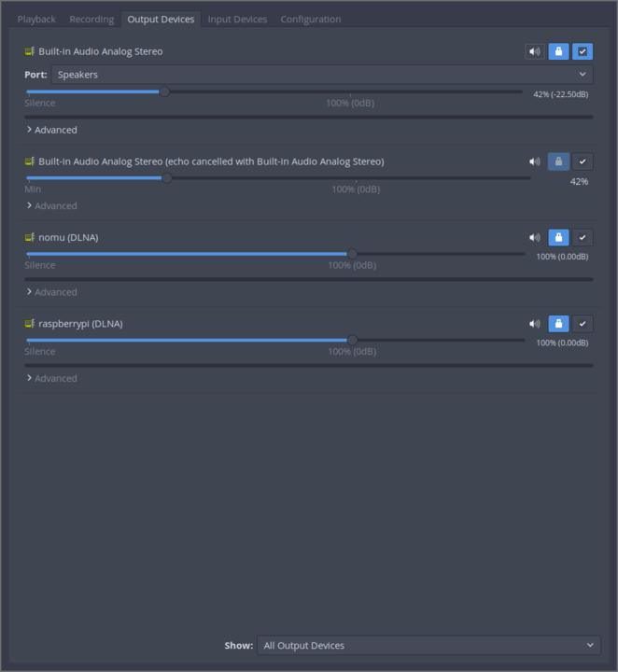Open the Show filter dropdown
This screenshot has height=672, width=618.
pos(428,645)
